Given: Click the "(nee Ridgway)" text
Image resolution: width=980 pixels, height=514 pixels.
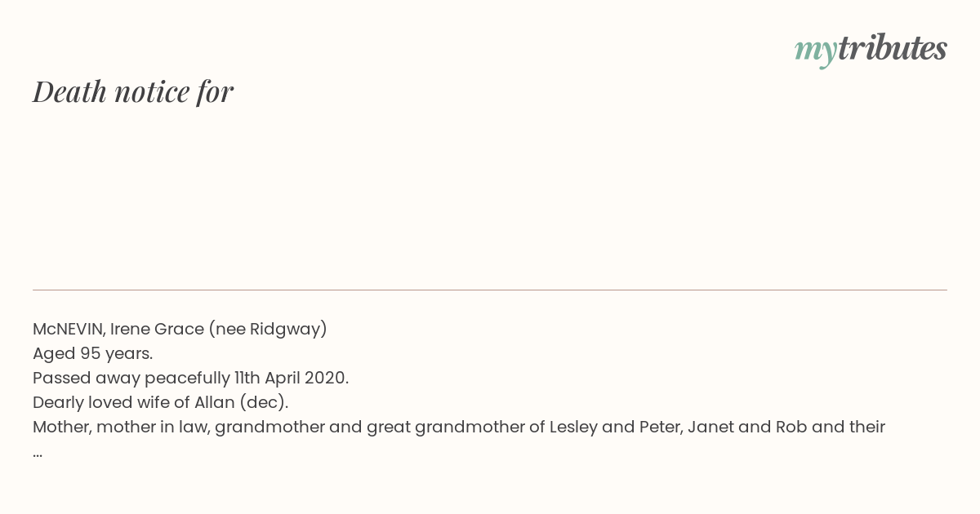Looking at the screenshot, I should [268, 329].
